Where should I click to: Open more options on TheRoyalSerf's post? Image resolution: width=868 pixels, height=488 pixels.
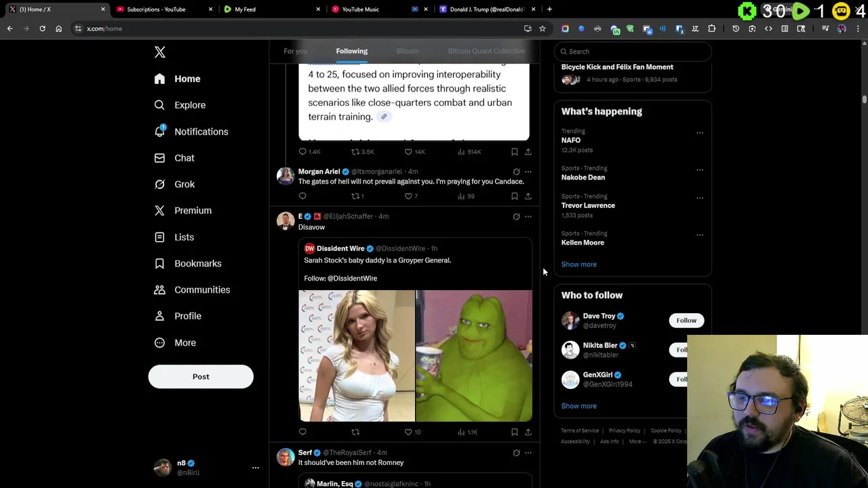click(528, 453)
